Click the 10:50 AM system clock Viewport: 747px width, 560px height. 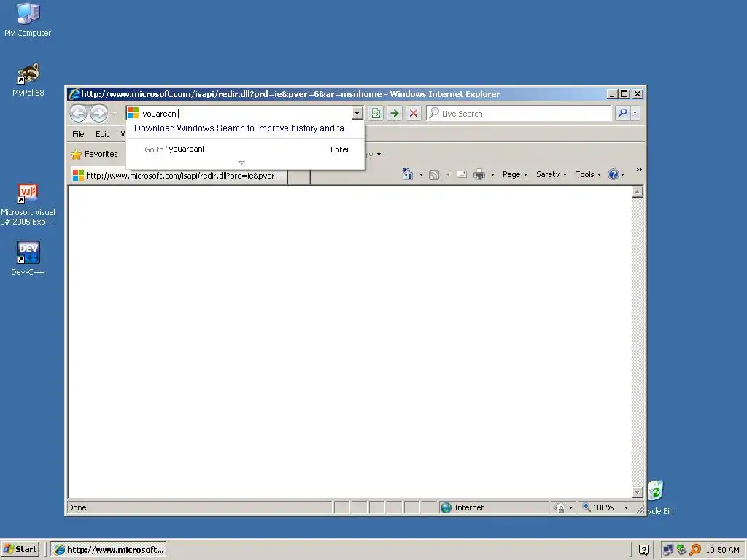723,550
